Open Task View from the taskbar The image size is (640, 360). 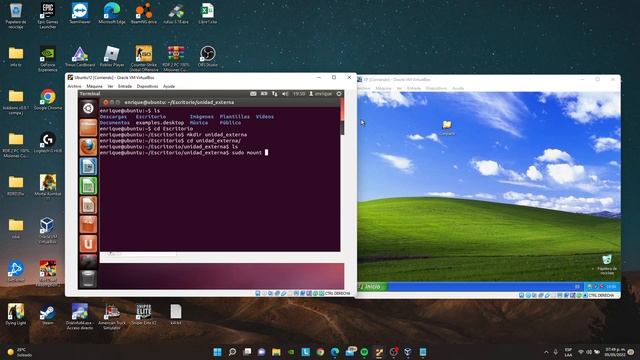point(247,352)
